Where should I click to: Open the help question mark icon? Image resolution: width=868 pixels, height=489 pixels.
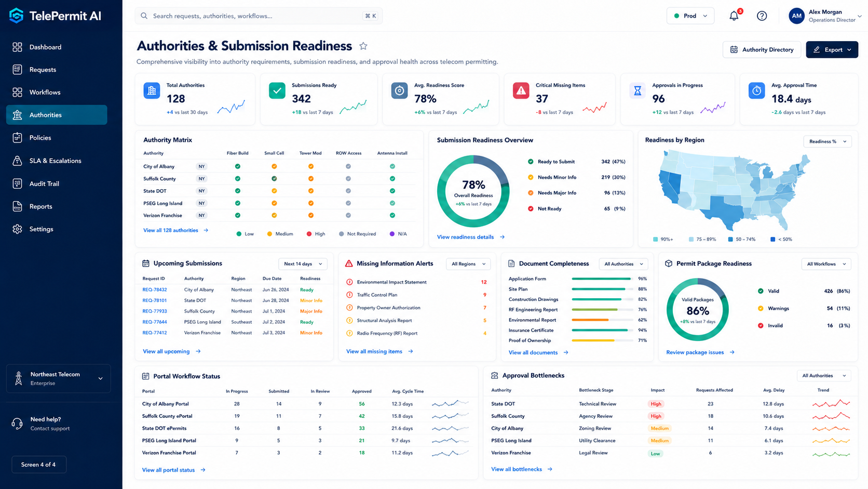pos(762,16)
